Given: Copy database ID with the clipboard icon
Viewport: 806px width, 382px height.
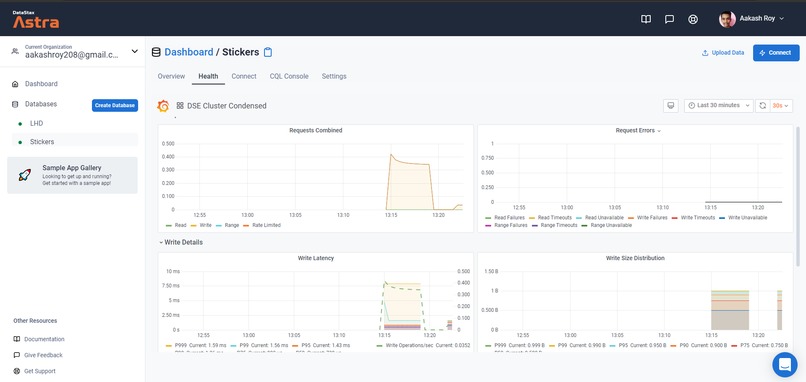Looking at the screenshot, I should pyautogui.click(x=268, y=52).
